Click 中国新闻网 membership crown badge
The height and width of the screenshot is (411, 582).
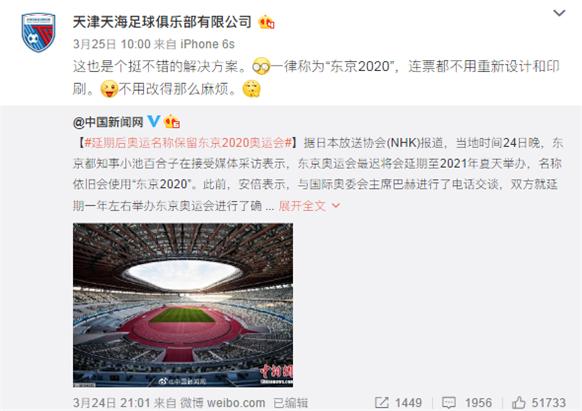point(172,121)
